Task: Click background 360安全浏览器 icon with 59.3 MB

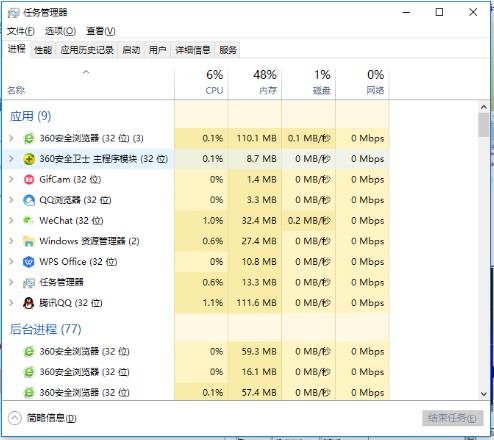Action: [x=29, y=352]
